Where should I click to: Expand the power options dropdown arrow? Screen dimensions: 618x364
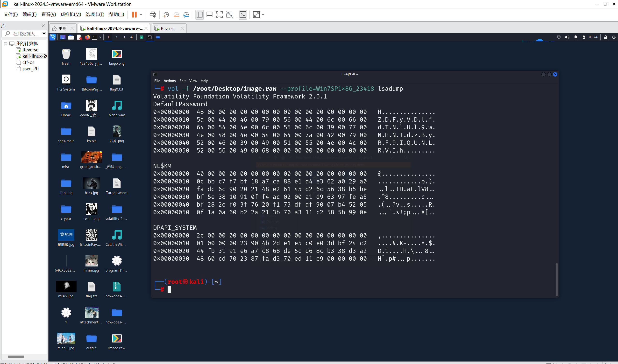(141, 14)
